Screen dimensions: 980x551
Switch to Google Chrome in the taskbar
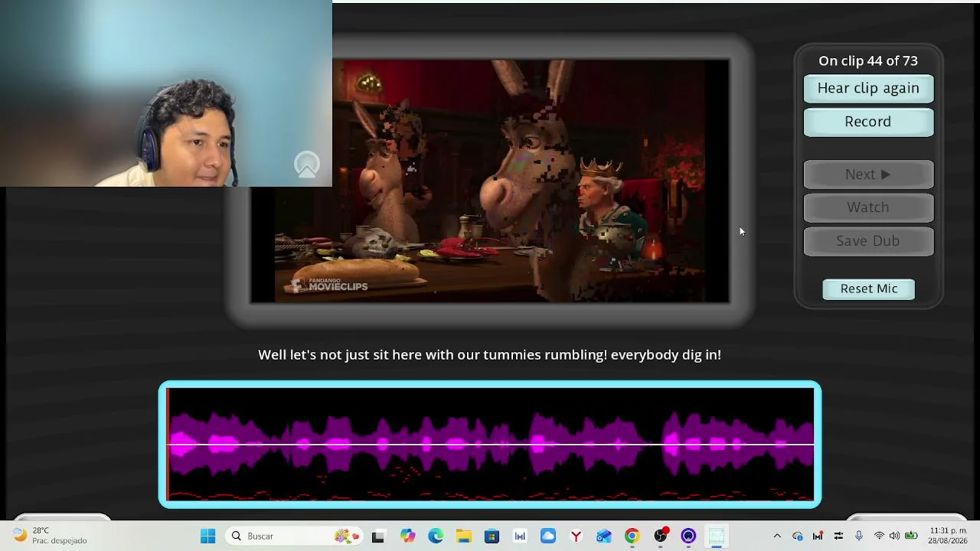[x=632, y=536]
